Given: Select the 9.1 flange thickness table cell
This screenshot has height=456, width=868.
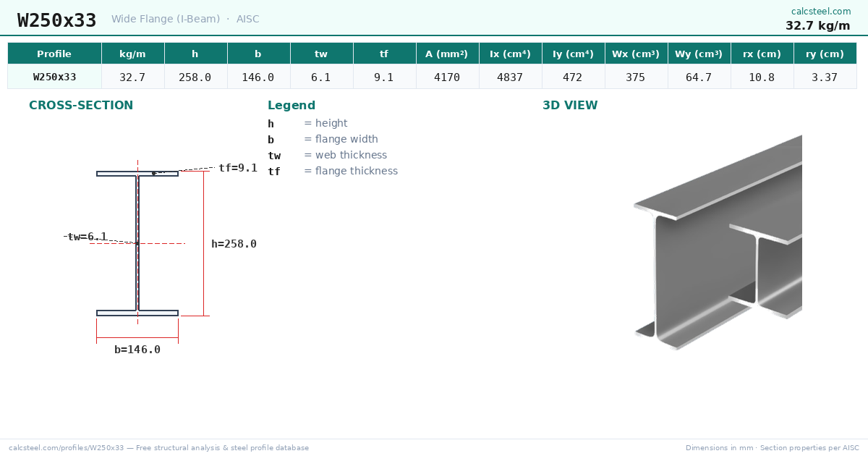Looking at the screenshot, I should tap(384, 77).
